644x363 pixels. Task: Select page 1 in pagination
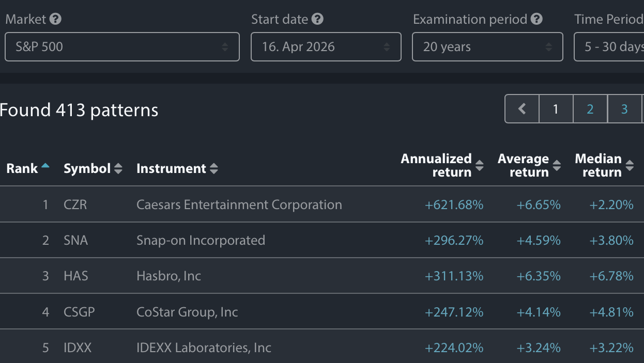[556, 109]
